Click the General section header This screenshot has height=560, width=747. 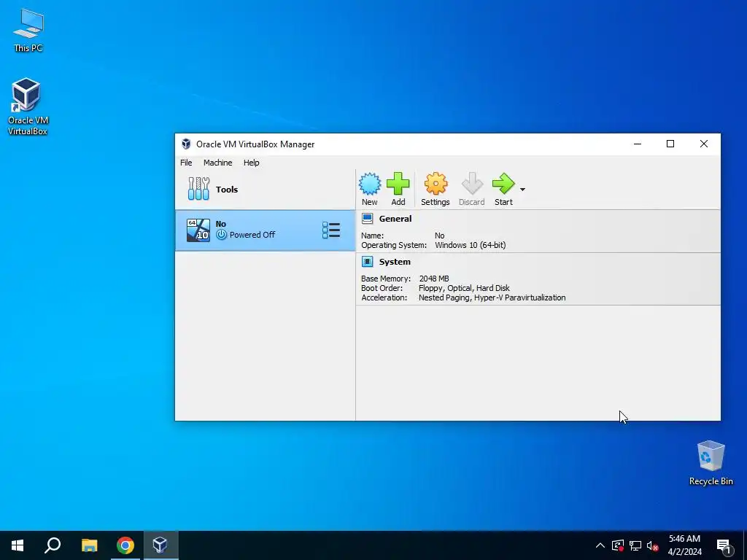coord(395,219)
